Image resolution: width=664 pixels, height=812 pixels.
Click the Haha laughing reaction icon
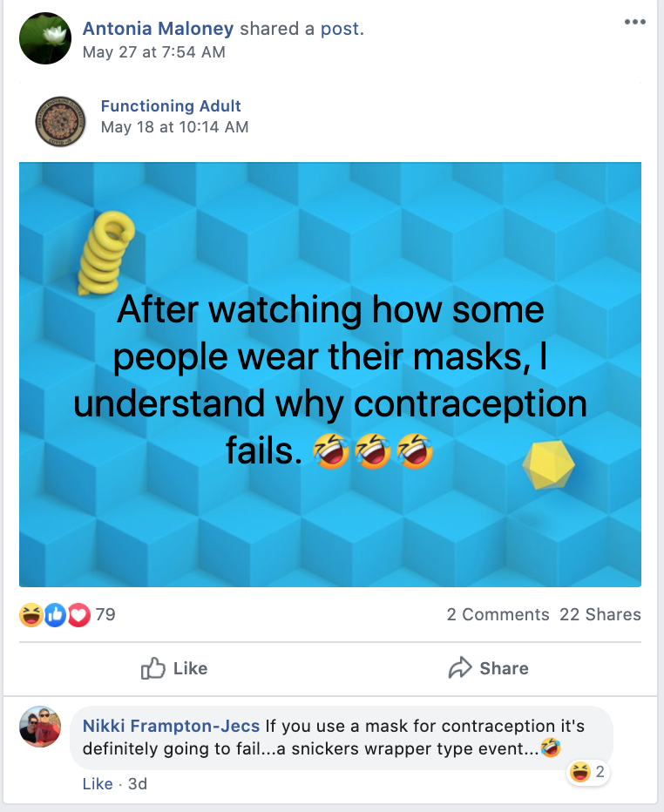pos(31,615)
